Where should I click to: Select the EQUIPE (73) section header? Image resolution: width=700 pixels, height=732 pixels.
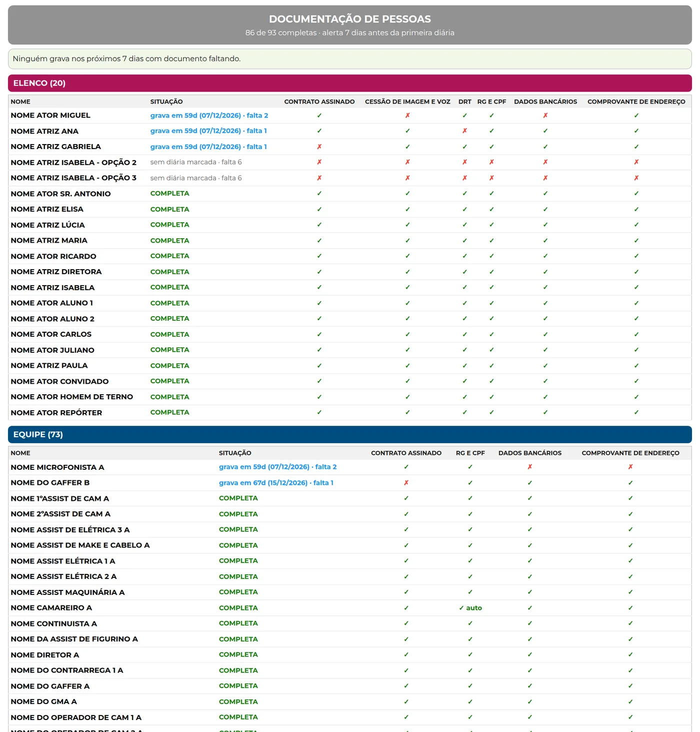pyautogui.click(x=350, y=434)
